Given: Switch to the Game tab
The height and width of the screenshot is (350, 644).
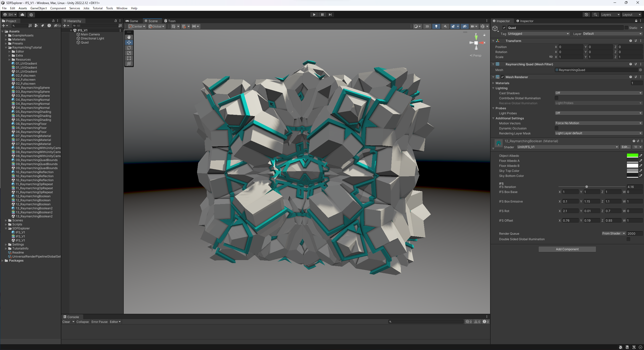Looking at the screenshot, I should [x=132, y=21].
